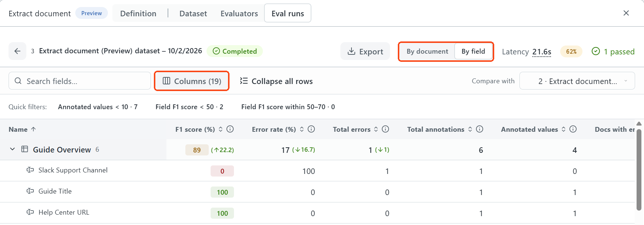Select the Slack Support Channel row
Image resolution: width=644 pixels, height=225 pixels.
point(317,171)
